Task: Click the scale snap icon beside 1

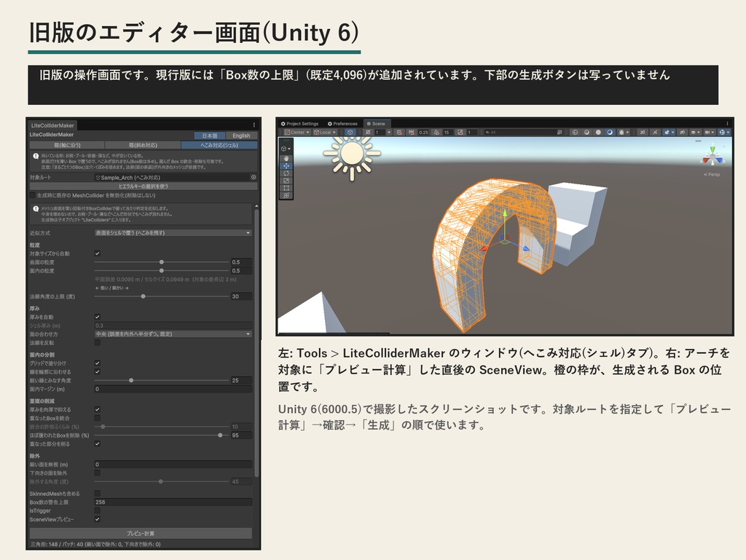Action: [460, 132]
